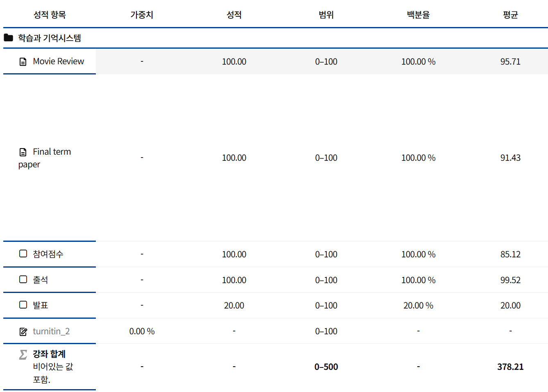This screenshot has width=548, height=392.
Task: Open the Final term paper link
Action: (x=45, y=158)
